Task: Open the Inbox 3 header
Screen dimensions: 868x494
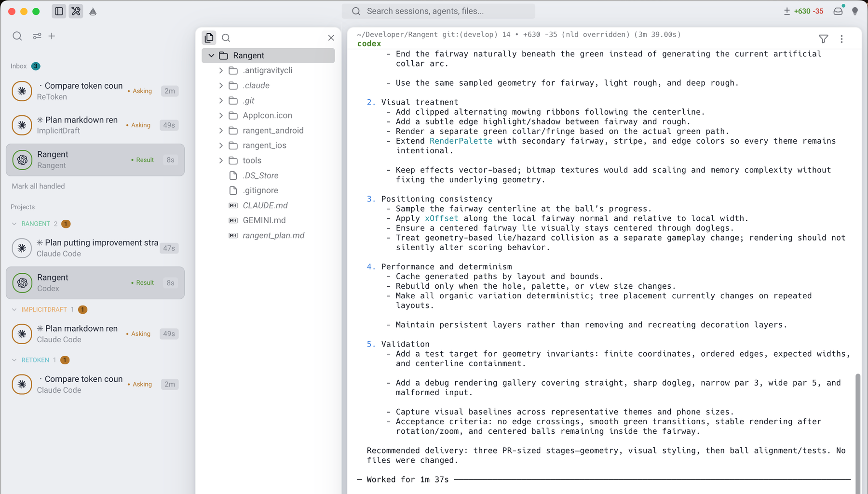Action: [x=26, y=66]
